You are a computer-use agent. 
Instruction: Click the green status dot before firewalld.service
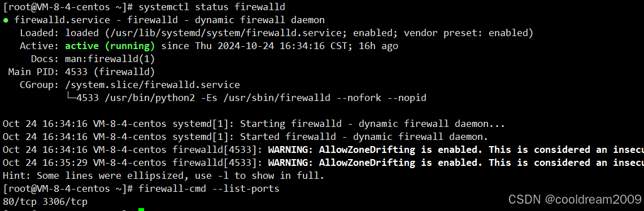tap(6, 20)
